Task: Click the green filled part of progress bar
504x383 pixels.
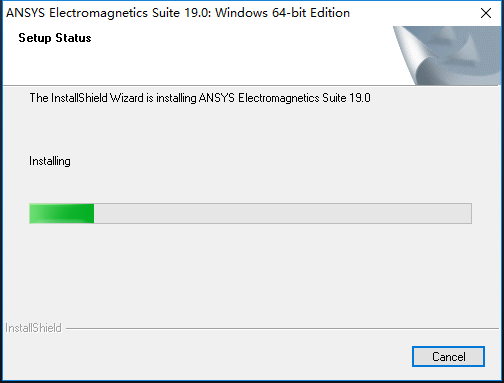Action: point(62,213)
